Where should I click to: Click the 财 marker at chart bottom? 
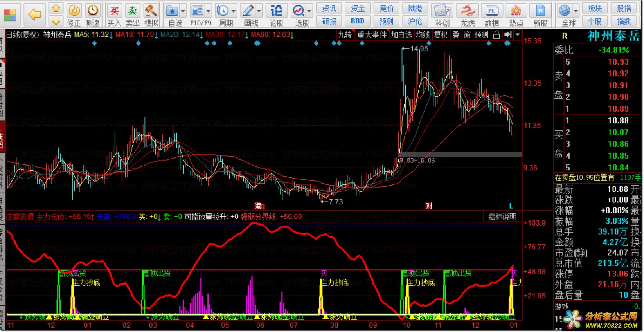(429, 206)
